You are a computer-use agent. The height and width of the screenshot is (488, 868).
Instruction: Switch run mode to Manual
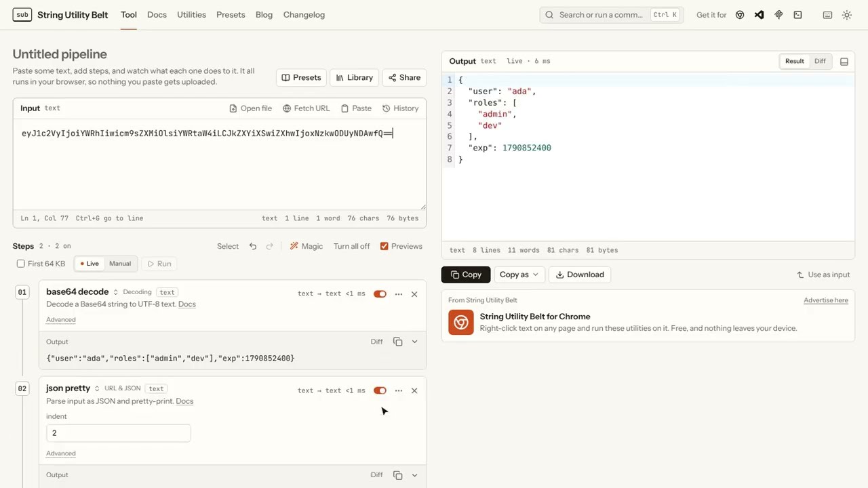point(120,264)
